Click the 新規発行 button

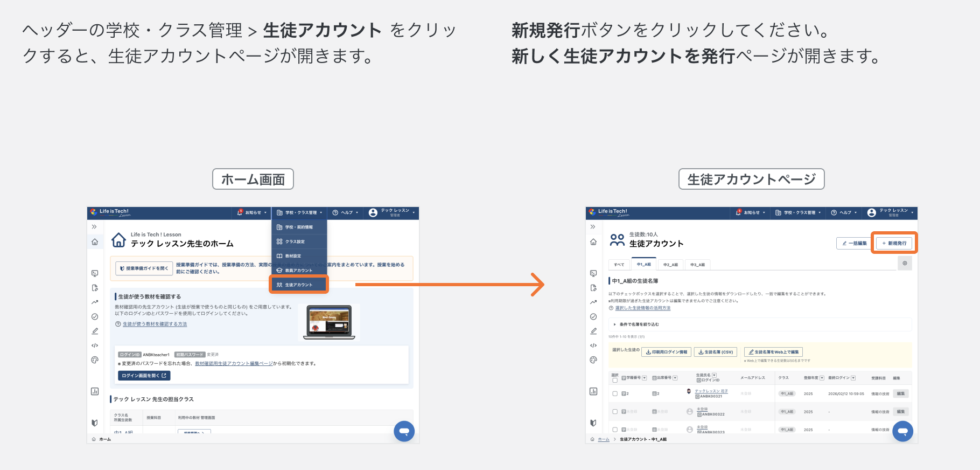coord(894,243)
